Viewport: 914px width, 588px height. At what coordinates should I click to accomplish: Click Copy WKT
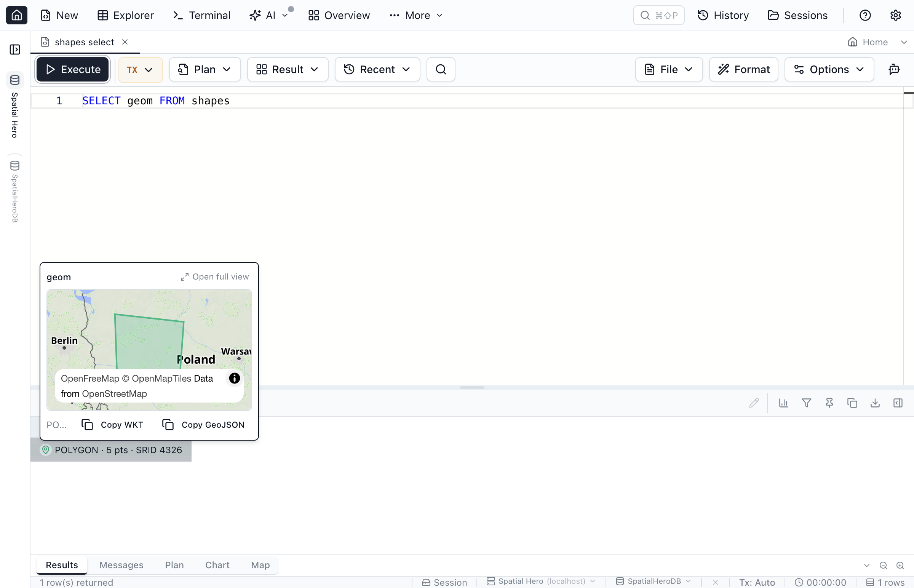113,425
